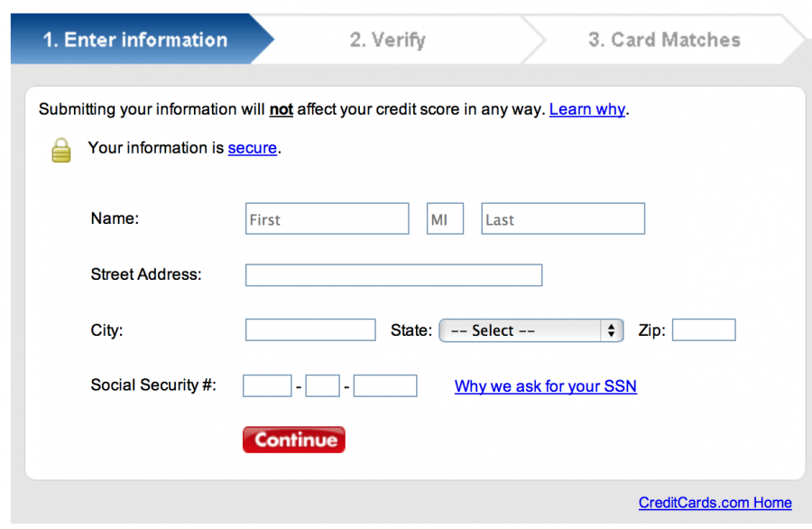Focus the First name field
Screen dimensions: 812x529
pos(327,219)
